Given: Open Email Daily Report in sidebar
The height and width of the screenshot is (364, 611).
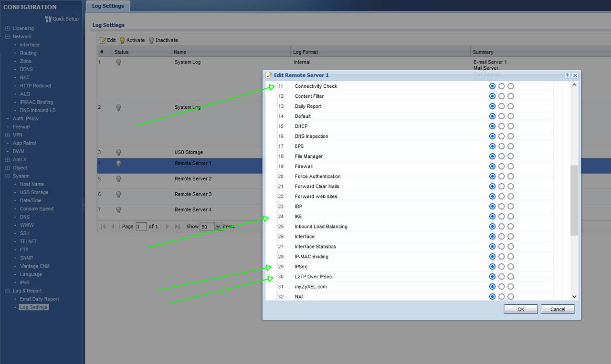Looking at the screenshot, I should (x=39, y=299).
